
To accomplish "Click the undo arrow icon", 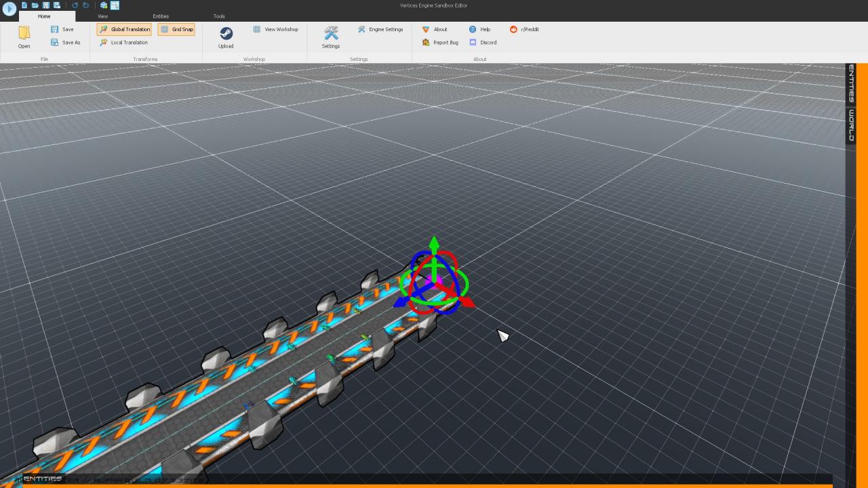I will [x=75, y=5].
